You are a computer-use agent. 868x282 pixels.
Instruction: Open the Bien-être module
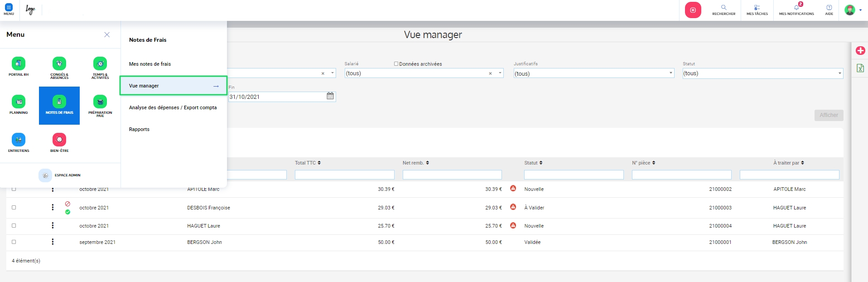coord(59,143)
